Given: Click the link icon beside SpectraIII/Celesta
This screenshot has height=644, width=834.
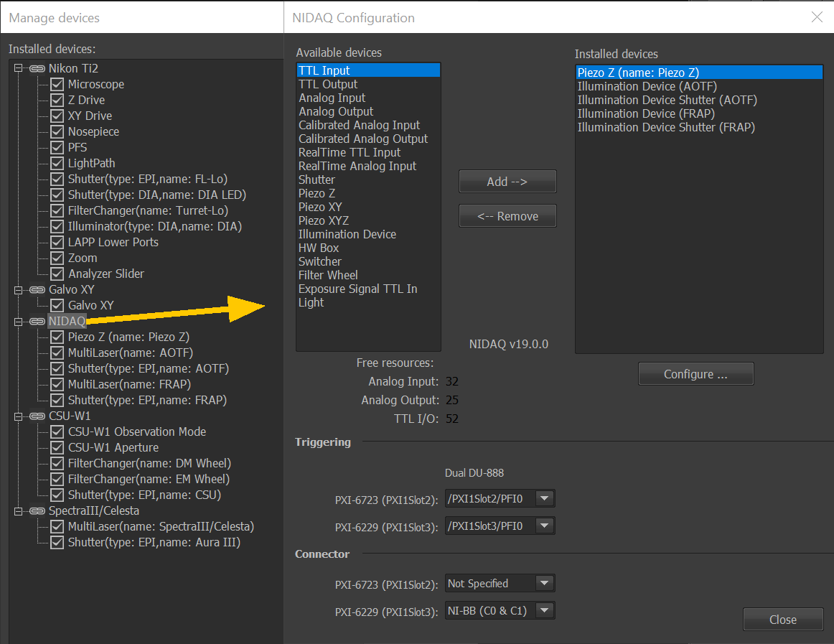Looking at the screenshot, I should click(37, 510).
